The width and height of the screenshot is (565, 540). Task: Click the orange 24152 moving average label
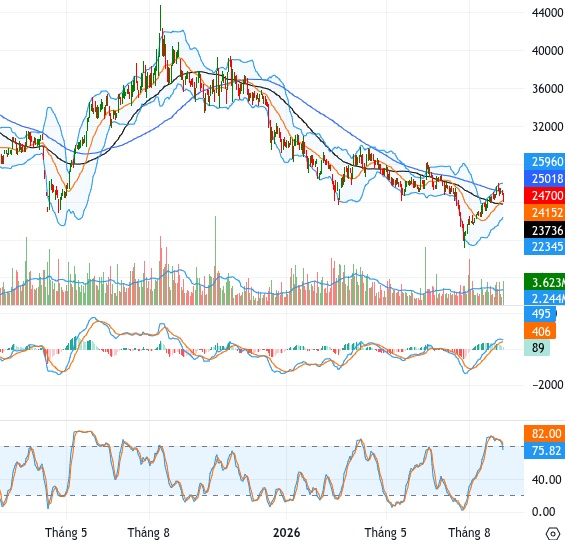pos(544,213)
